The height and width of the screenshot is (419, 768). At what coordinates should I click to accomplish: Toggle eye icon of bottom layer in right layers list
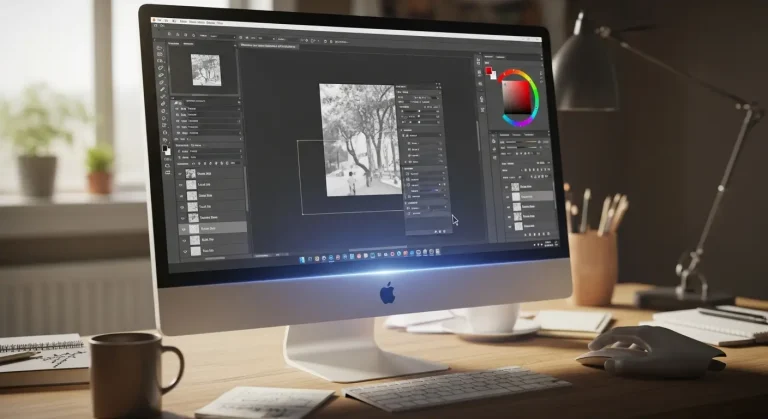pyautogui.click(x=510, y=227)
